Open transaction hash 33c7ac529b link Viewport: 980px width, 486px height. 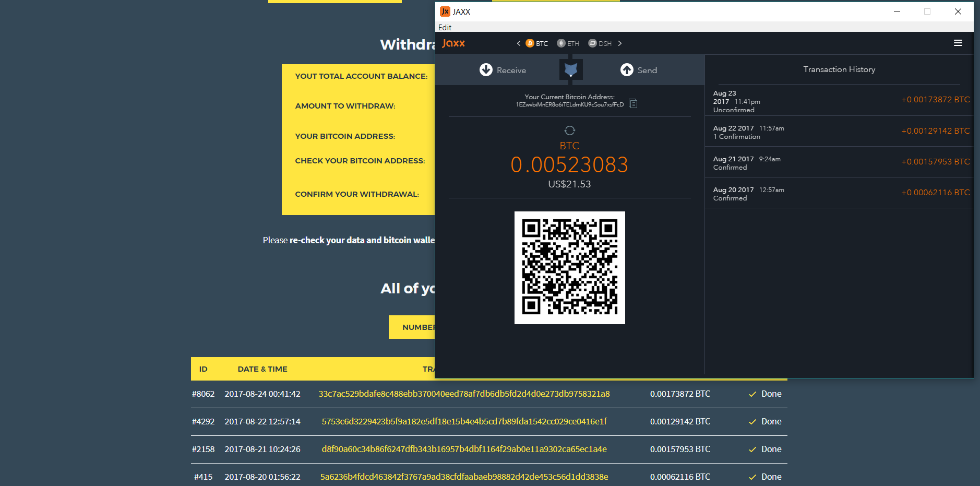click(x=464, y=394)
